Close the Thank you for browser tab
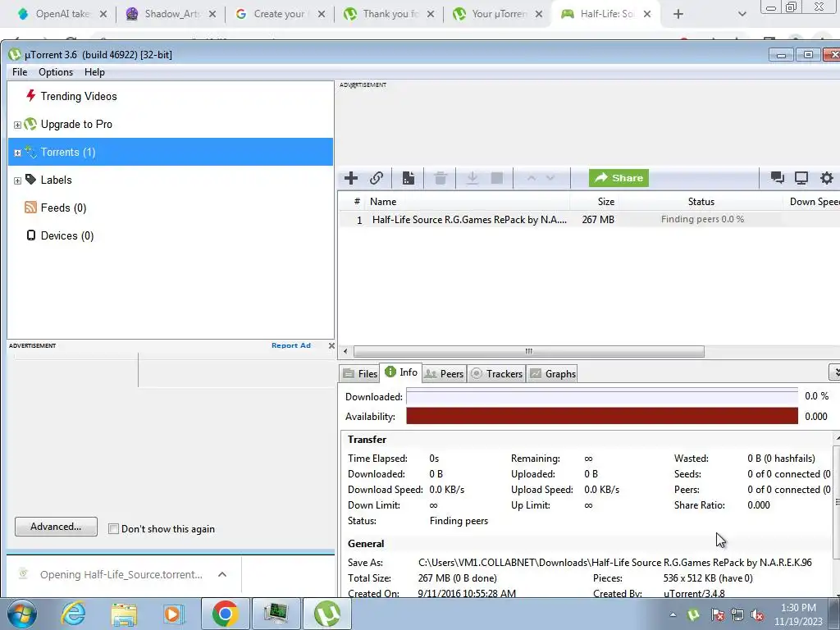This screenshot has height=630, width=840. [x=430, y=14]
